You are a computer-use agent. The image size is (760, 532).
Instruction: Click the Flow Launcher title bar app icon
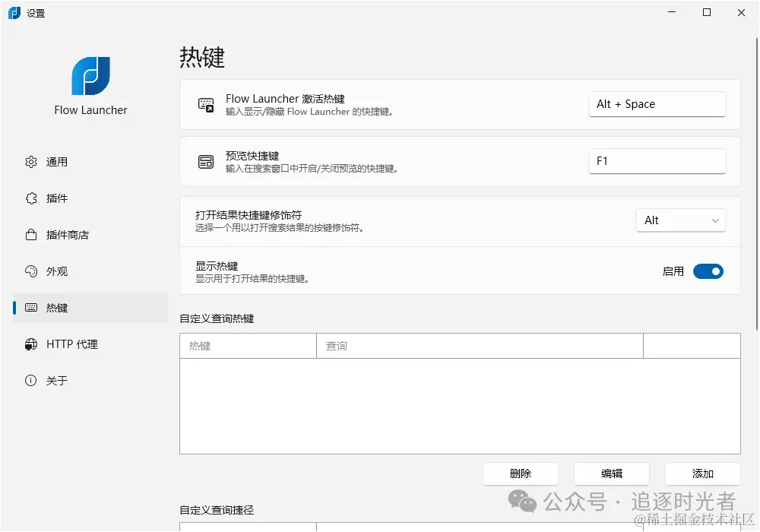coord(14,13)
